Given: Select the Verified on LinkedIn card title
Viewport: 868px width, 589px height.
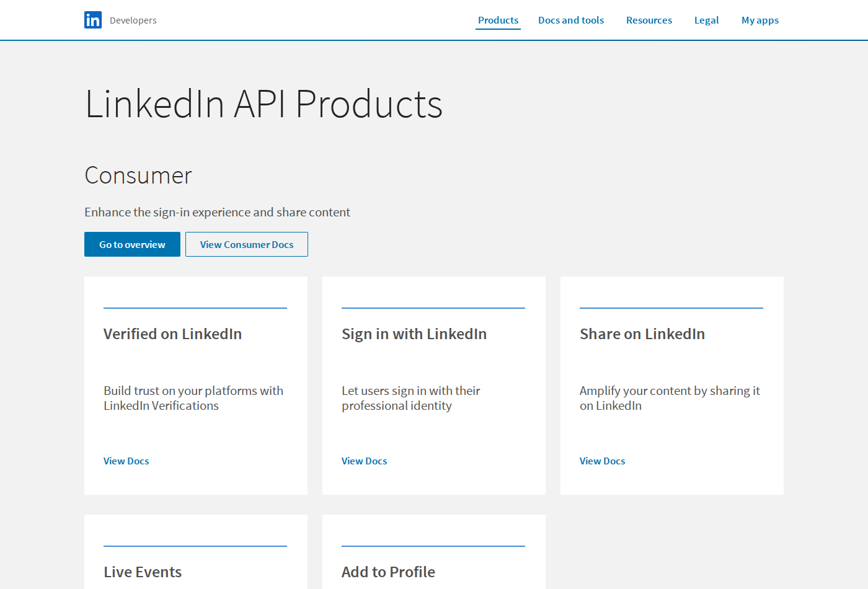Looking at the screenshot, I should tap(173, 334).
